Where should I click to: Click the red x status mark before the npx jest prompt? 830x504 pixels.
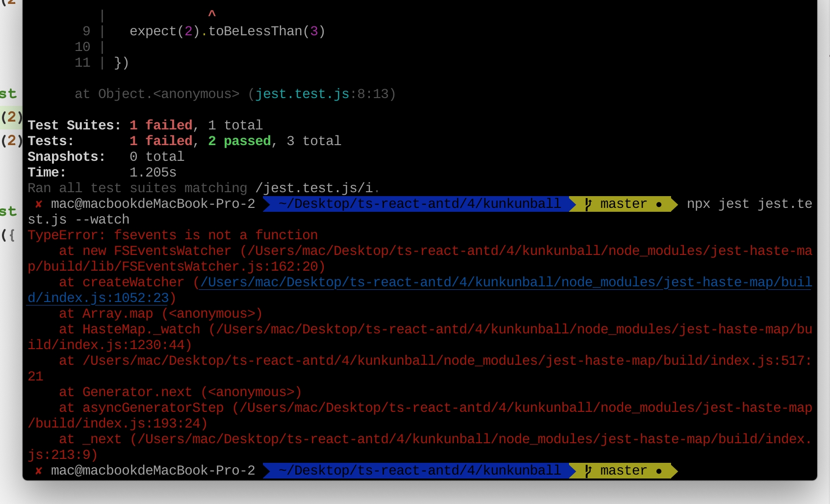[x=39, y=204]
